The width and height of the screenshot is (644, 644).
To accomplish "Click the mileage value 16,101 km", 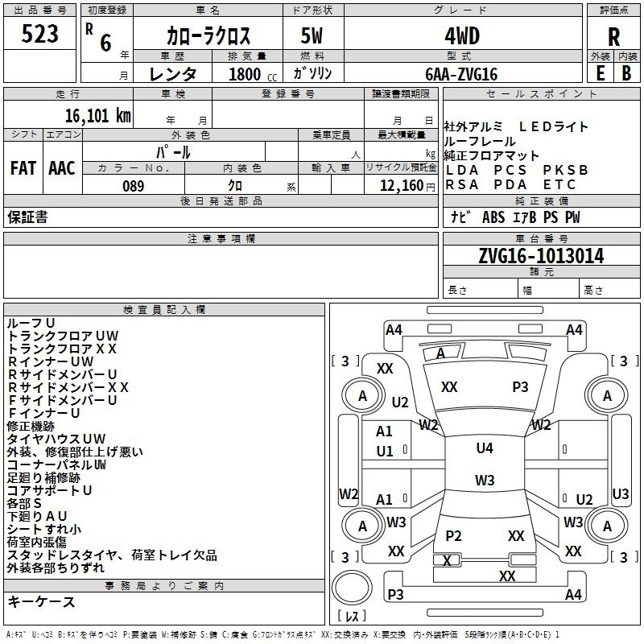I will [97, 116].
